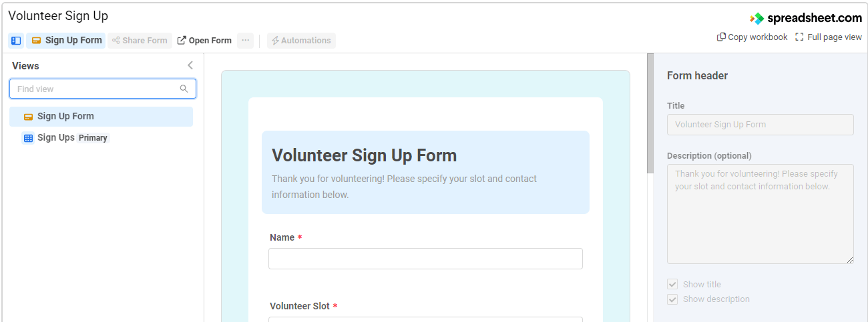Open the more options ellipsis menu
Image resolution: width=868 pixels, height=322 pixels.
coord(246,41)
